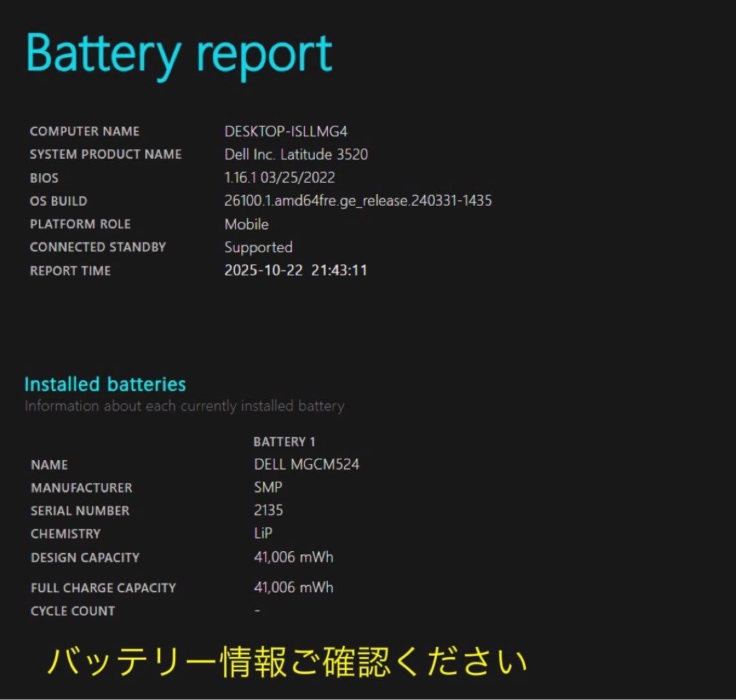Click the Installed batteries section heading

tap(105, 384)
